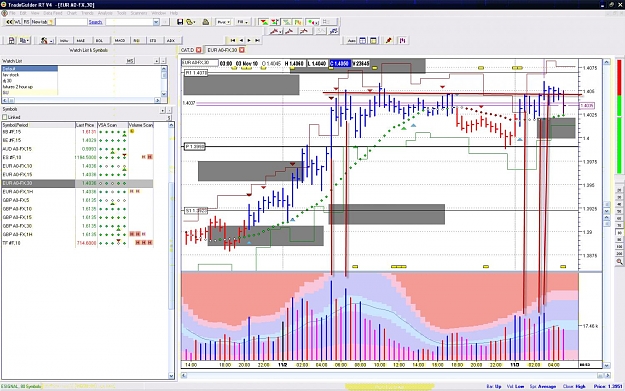Click the MACD indicator button
625x391 pixels.
tap(120, 40)
